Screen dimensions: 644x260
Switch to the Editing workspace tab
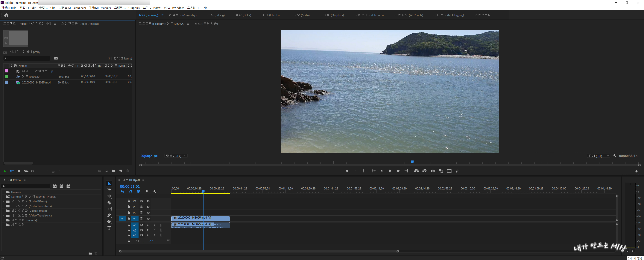point(216,15)
